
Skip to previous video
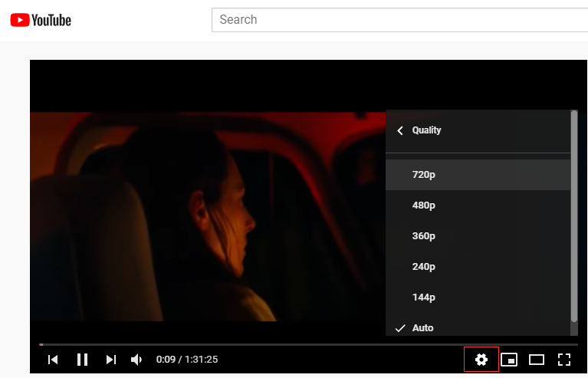[53, 360]
